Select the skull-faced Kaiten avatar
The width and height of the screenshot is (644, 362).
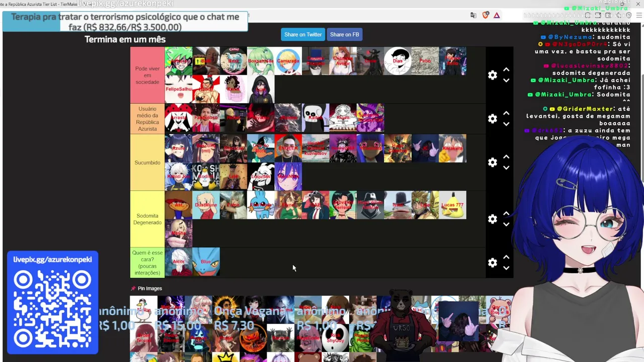(x=315, y=118)
